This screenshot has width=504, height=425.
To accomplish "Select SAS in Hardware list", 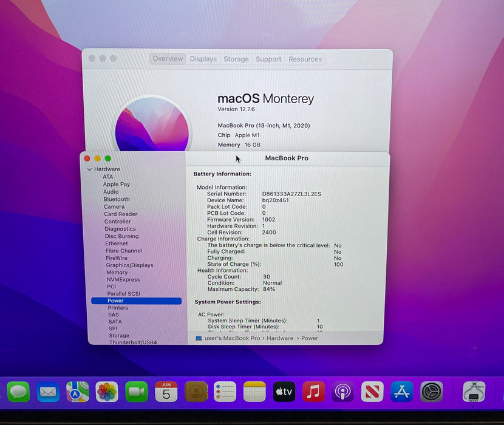I will 113,314.
